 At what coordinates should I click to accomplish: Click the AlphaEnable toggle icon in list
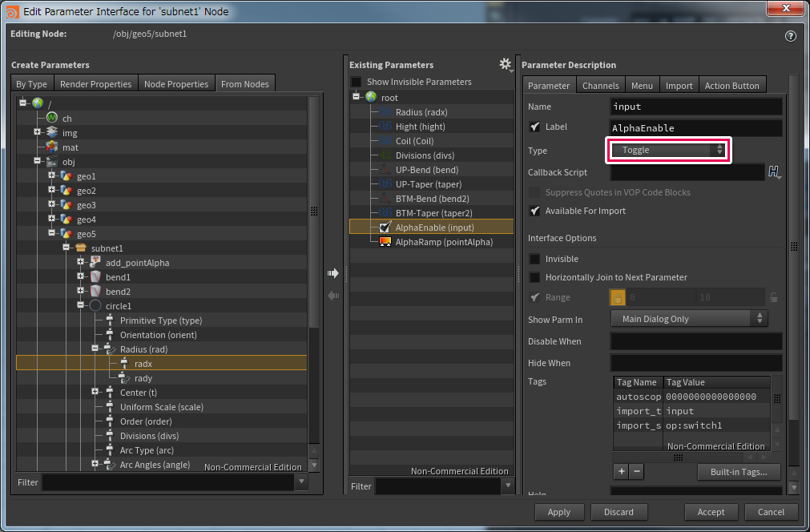385,228
